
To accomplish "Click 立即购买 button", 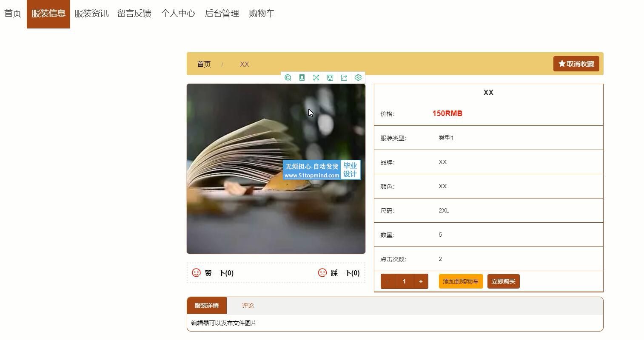I will (x=503, y=281).
